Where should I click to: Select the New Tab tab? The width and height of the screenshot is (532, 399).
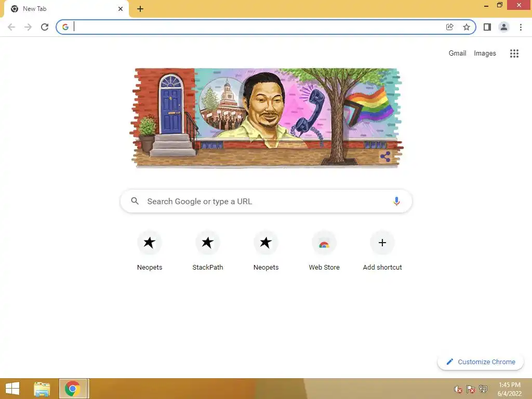click(x=66, y=9)
